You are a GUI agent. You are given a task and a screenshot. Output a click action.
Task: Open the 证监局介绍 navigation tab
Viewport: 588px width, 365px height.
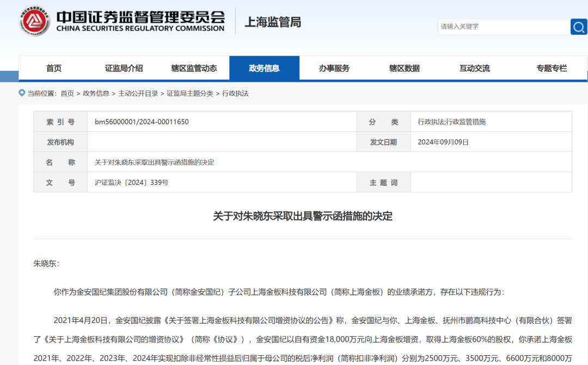(x=124, y=68)
